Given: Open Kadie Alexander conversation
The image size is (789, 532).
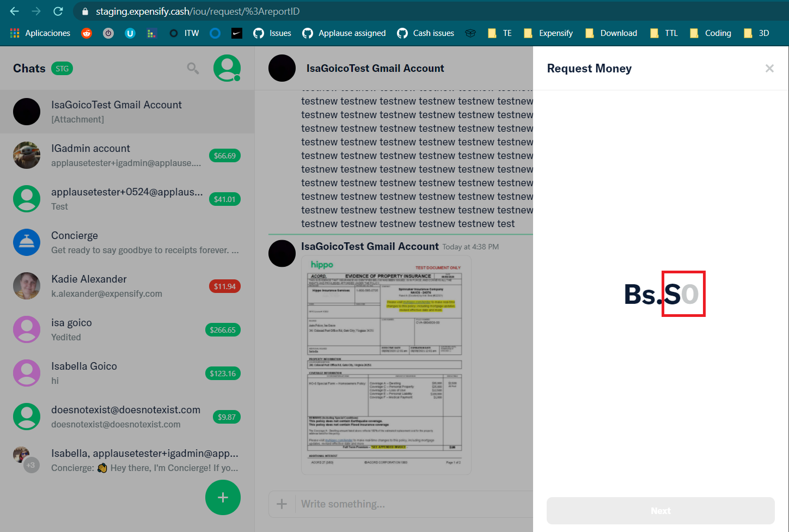Looking at the screenshot, I should (127, 286).
